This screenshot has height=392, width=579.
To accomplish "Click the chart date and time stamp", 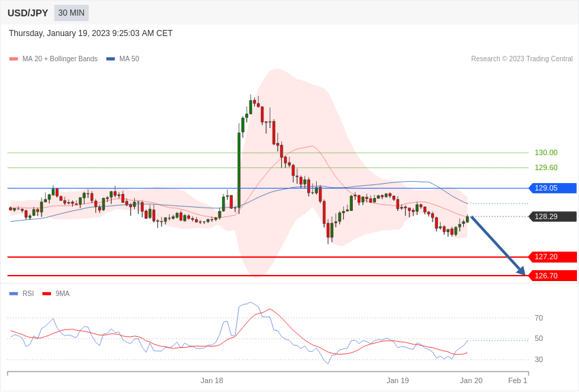I will [91, 33].
